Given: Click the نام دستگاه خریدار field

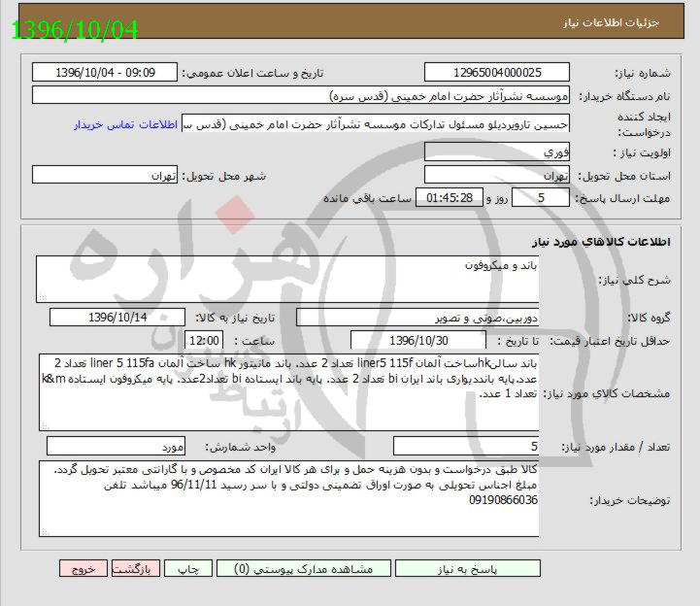Looking at the screenshot, I should pos(301,95).
